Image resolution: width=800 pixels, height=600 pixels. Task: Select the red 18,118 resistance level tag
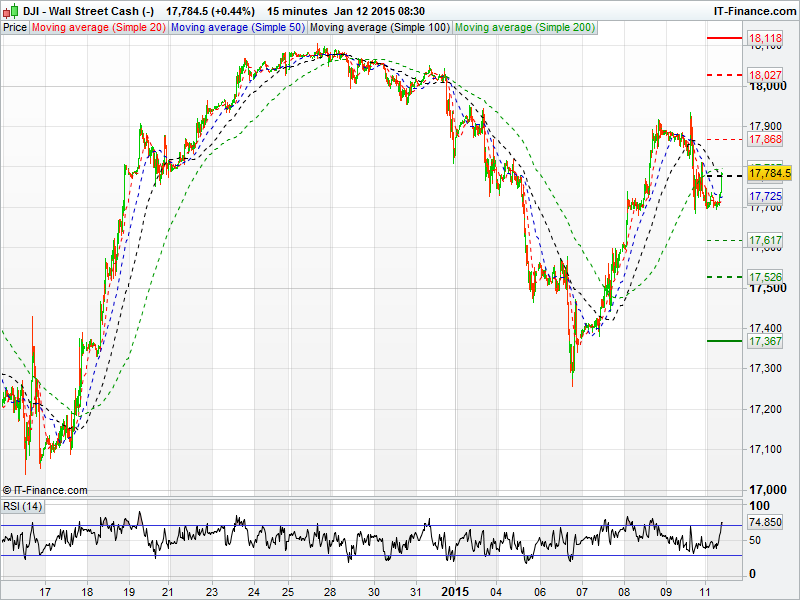pos(765,38)
